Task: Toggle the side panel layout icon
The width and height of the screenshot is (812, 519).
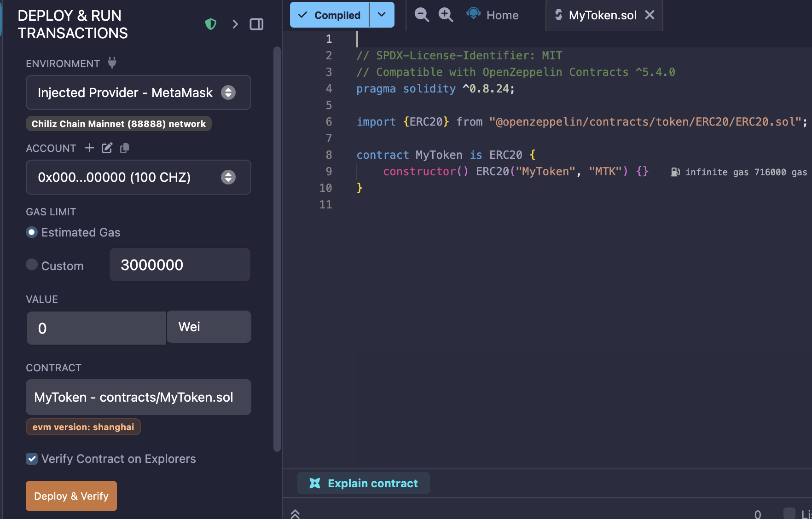Action: (256, 24)
